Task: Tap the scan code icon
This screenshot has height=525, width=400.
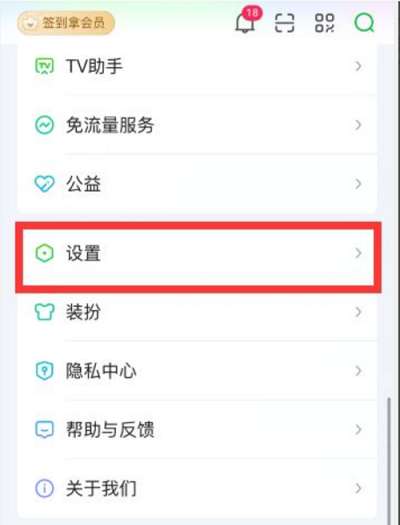Action: pos(285,23)
